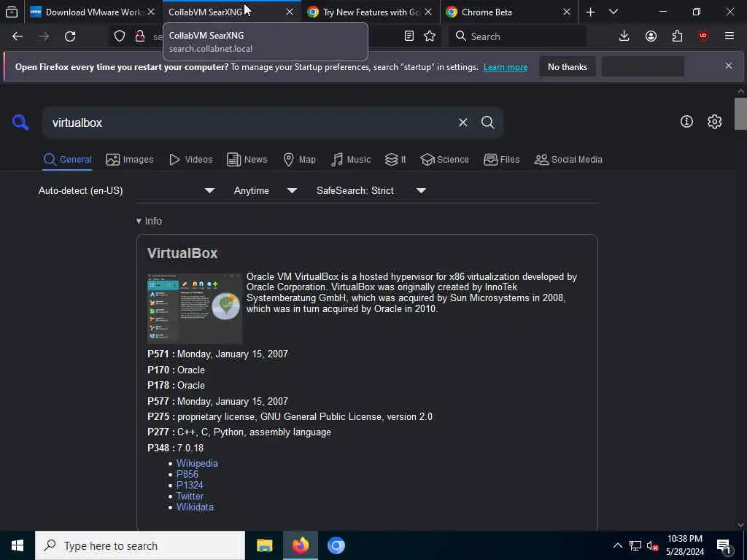Select the Files search category
Viewport: 747px width, 560px height.
point(502,160)
